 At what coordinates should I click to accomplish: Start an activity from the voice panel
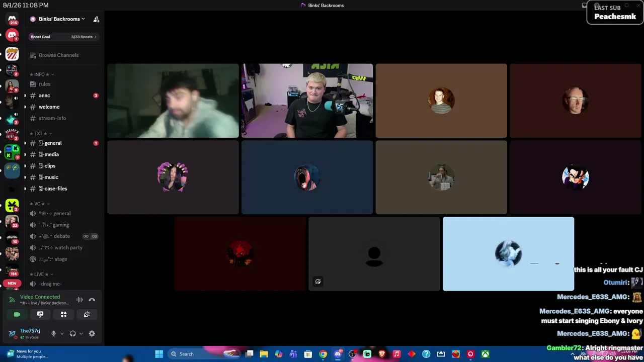coord(63,314)
